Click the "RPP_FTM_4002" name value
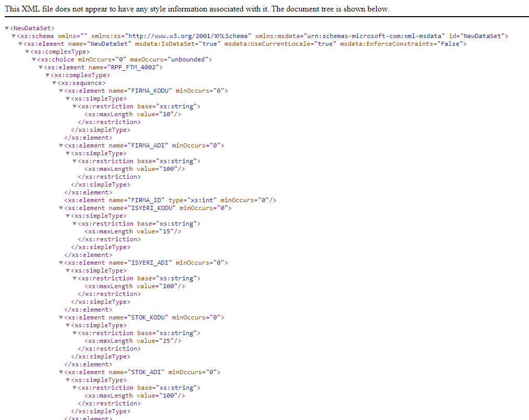529x420 pixels. pyautogui.click(x=133, y=67)
